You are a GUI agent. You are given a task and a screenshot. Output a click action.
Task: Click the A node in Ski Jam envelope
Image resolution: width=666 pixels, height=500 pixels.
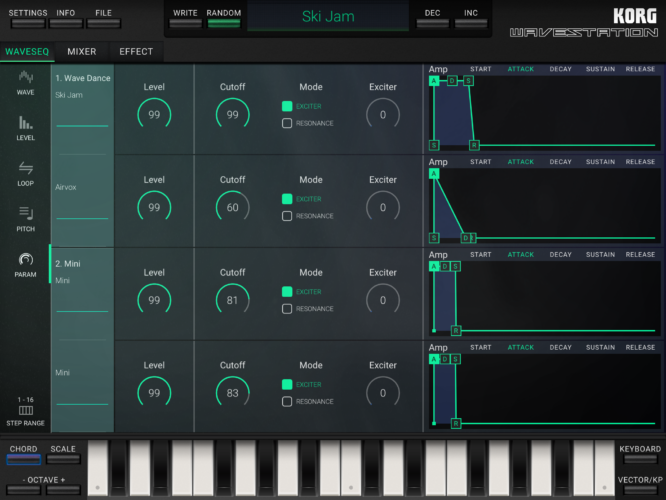point(434,81)
